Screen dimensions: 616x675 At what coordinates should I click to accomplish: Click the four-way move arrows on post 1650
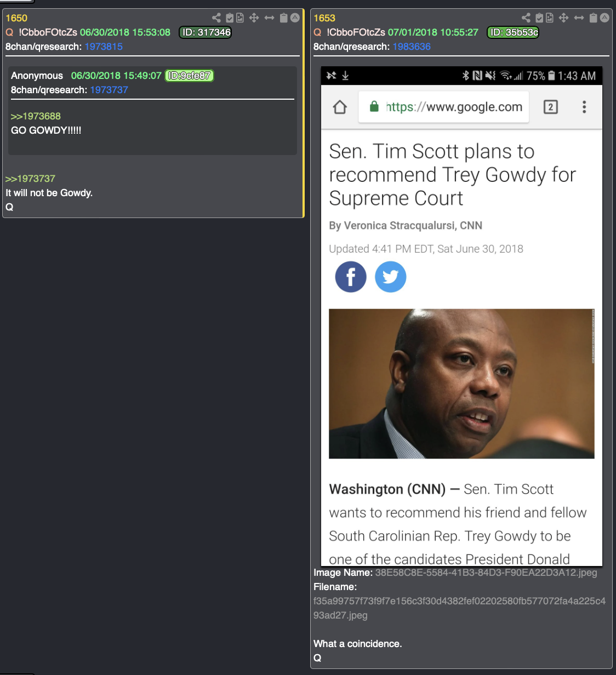coord(254,18)
